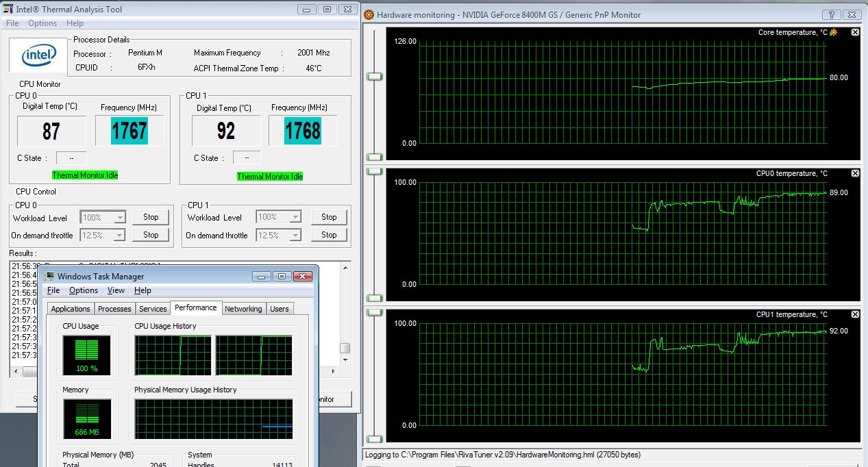
Task: Click the Results list scroll up arrow
Action: (345, 266)
